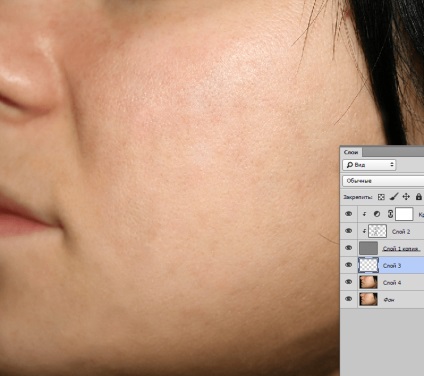The width and height of the screenshot is (424, 376).
Task: Hide the Слой 2 layer
Action: click(349, 231)
